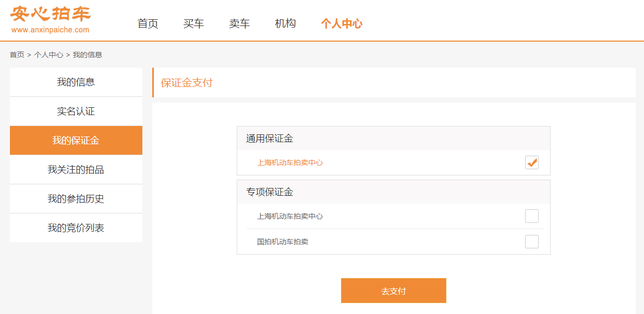644x314 pixels.
Task: Open 我的竞价列表 in the sidebar
Action: pyautogui.click(x=76, y=228)
